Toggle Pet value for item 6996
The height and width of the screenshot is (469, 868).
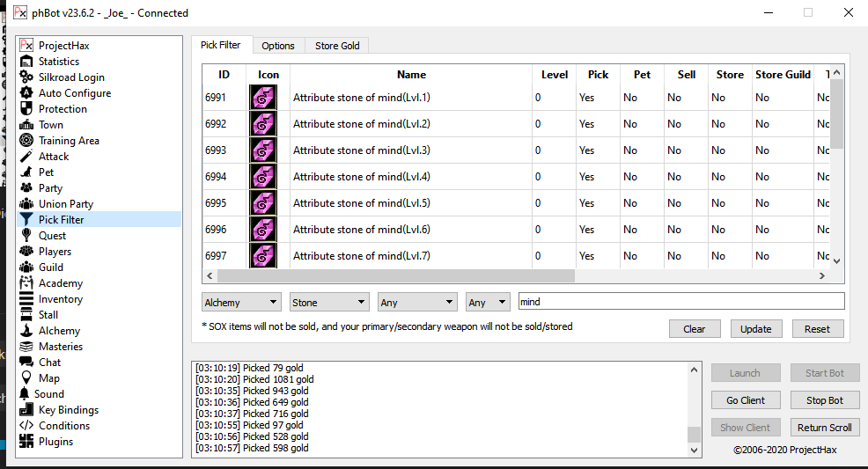point(630,230)
